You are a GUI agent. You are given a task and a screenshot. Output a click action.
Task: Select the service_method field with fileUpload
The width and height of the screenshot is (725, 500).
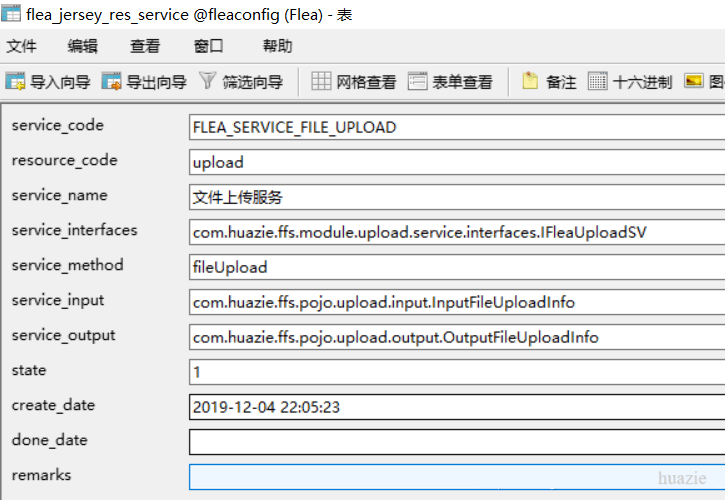[x=457, y=267]
